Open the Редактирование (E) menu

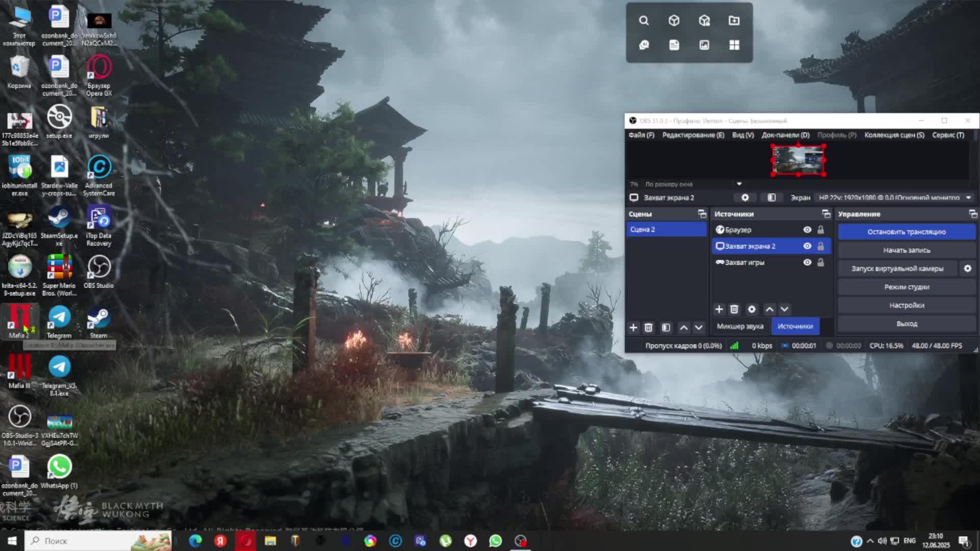(693, 135)
